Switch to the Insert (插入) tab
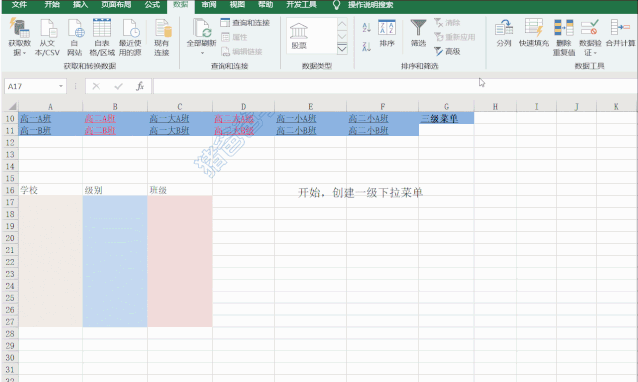This screenshot has width=638, height=382. (x=80, y=5)
